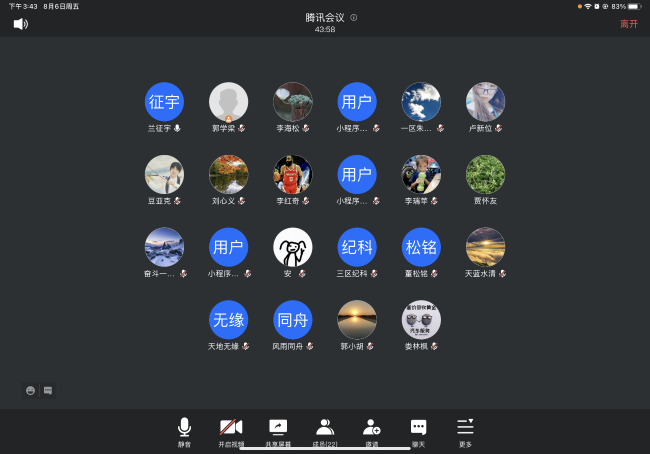Open the chat panel 聊天

pos(418,432)
